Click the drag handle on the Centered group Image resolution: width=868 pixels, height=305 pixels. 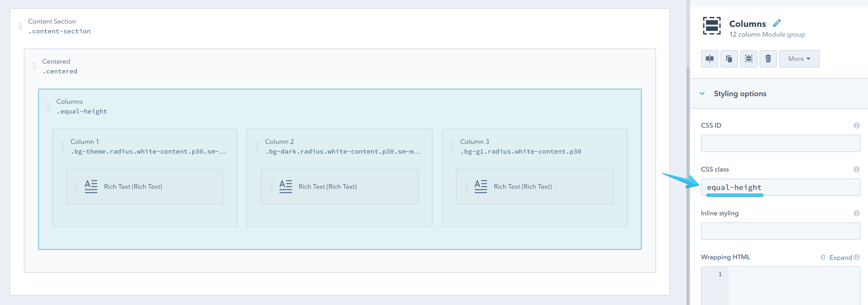35,66
